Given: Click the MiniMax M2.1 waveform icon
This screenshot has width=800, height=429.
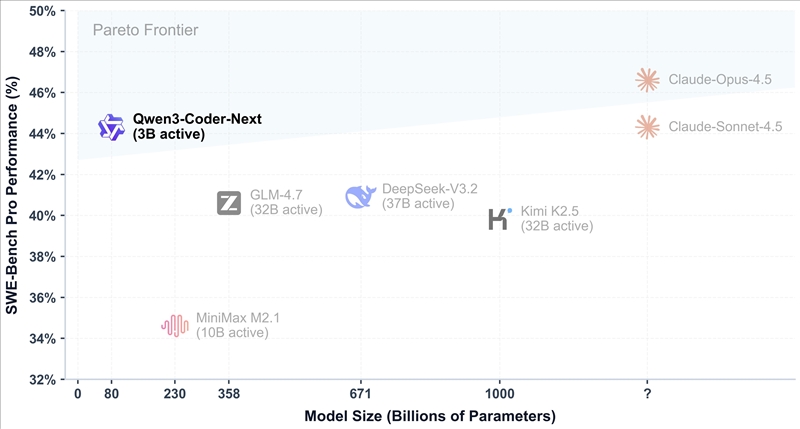Looking at the screenshot, I should coord(175,325).
